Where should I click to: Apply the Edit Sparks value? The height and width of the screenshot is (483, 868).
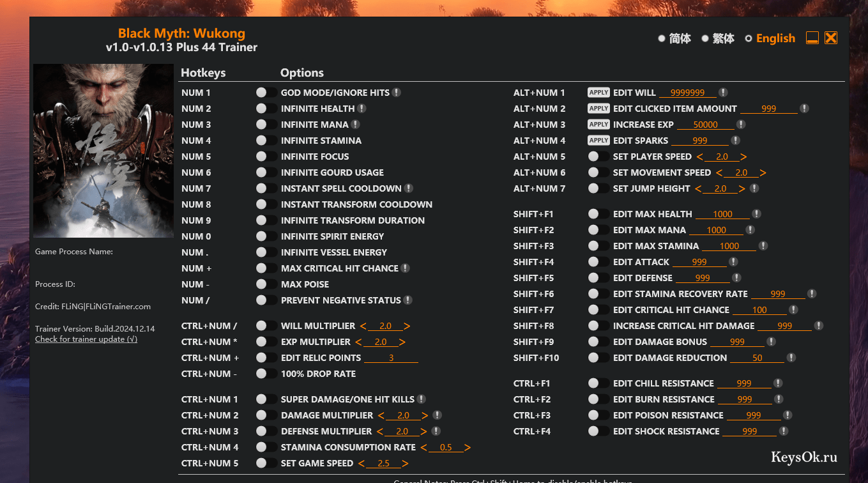click(x=598, y=141)
